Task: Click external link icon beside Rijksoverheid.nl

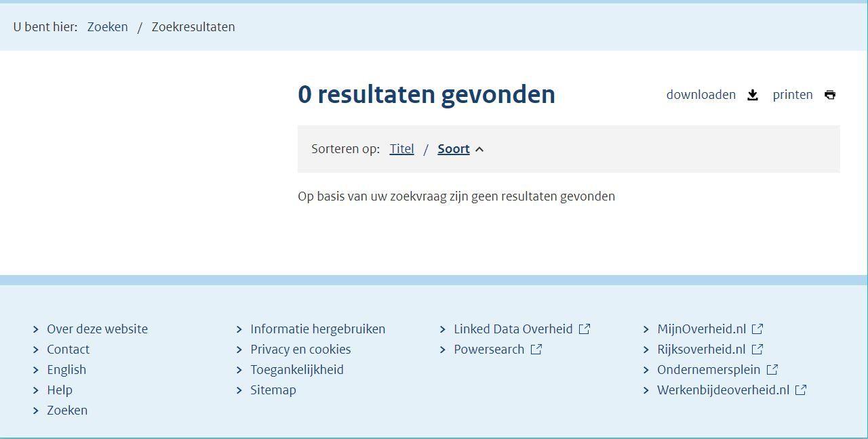Action: tap(757, 349)
